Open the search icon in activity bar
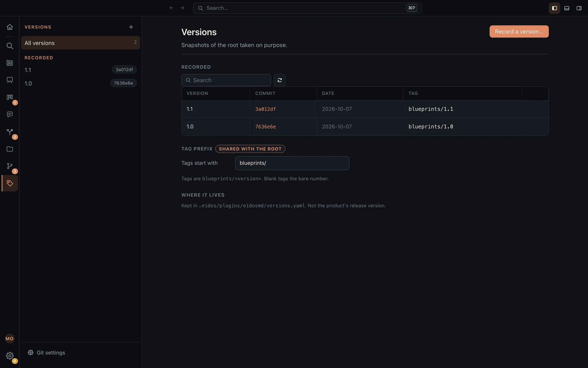The width and height of the screenshot is (588, 368). click(x=10, y=46)
